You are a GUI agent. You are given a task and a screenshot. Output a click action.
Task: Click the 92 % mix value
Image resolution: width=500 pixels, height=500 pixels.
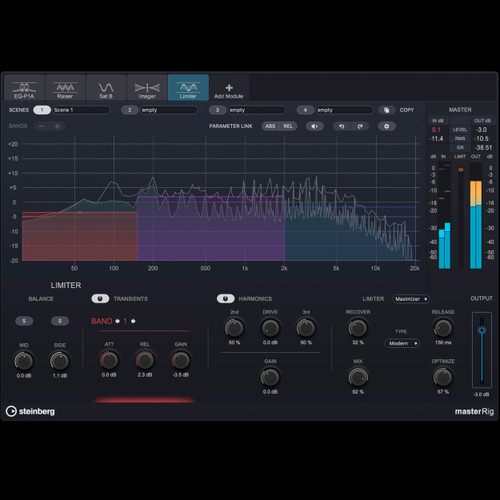(x=358, y=392)
